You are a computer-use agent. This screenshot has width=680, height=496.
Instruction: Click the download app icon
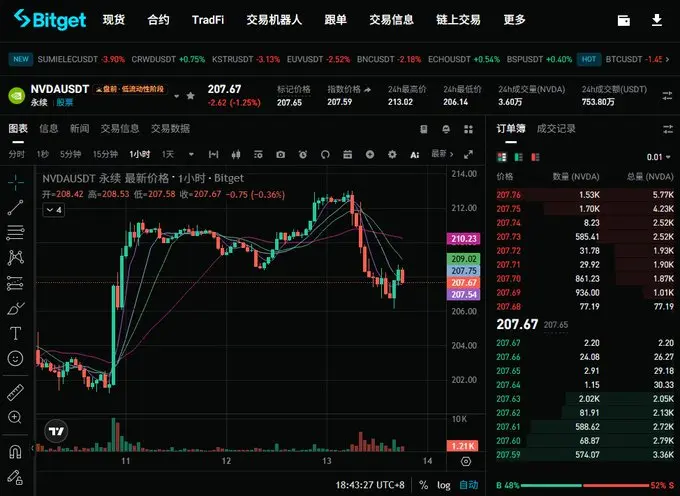pos(657,20)
